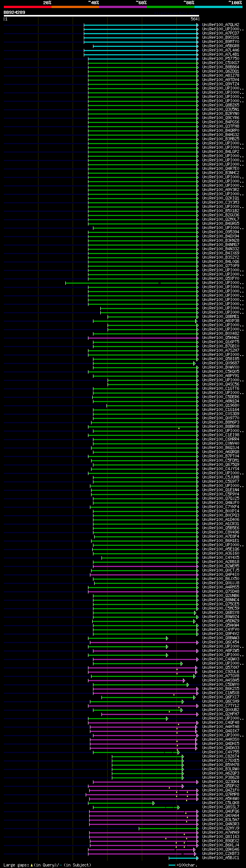
Task: Select the UniRef100_C5G9T7 label
Action: tap(221, 481)
